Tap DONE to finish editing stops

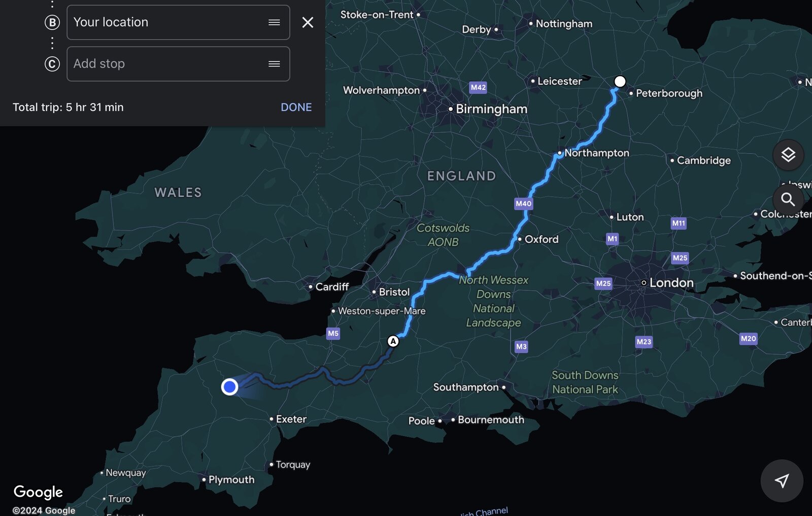(296, 107)
